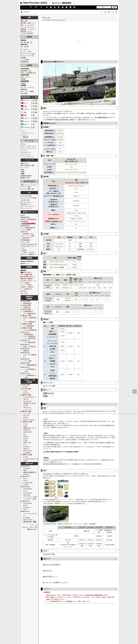The height and width of the screenshot is (644, 138).
Task: Click the 200,000 research points cell
Action: click(60, 131)
